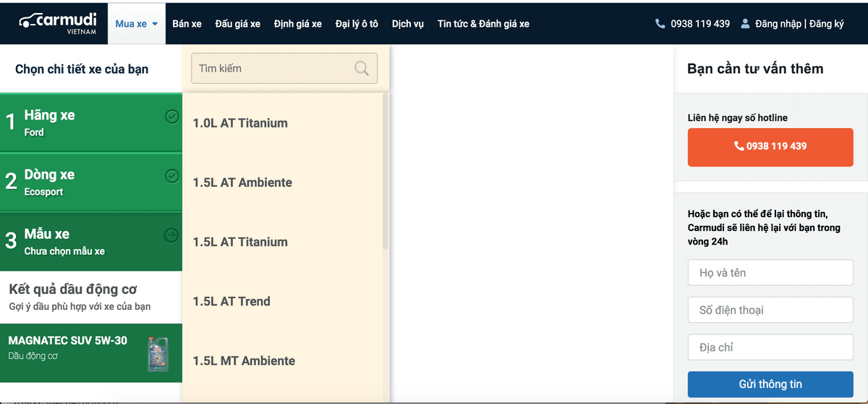Go to Định giá xe page
Viewport: 868px width, 404px height.
click(x=298, y=24)
